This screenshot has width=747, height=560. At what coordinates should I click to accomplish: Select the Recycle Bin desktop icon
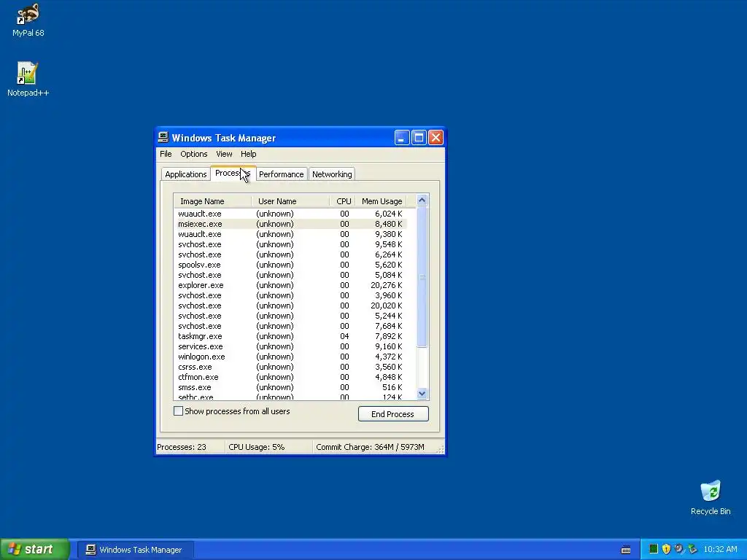tap(711, 497)
